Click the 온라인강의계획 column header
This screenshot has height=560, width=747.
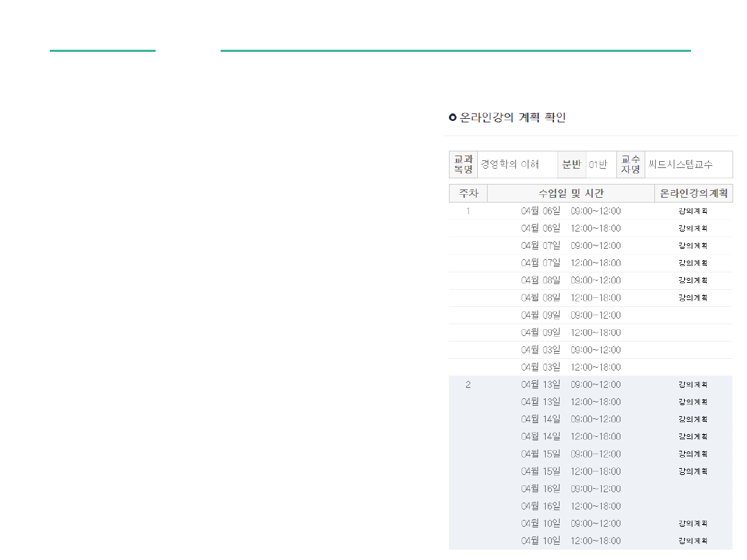coord(693,193)
